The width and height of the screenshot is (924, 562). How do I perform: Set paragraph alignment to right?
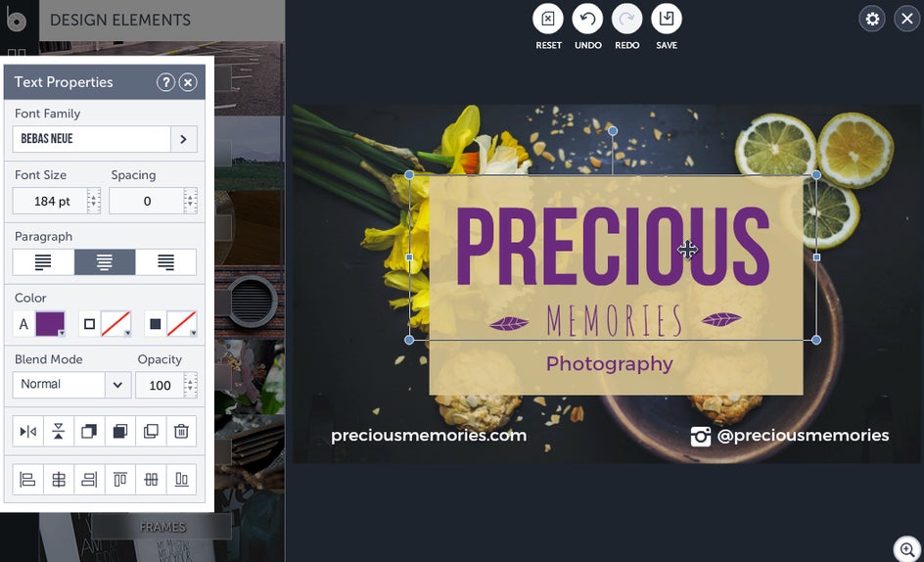166,262
